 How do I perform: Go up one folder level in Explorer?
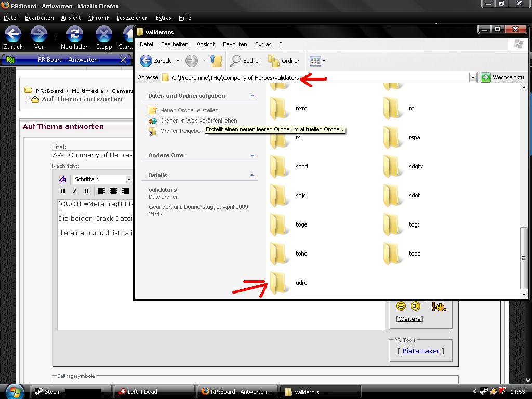point(216,61)
